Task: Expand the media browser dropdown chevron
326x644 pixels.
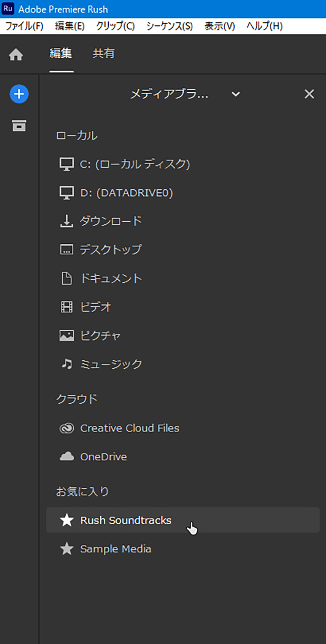Action: coord(235,94)
